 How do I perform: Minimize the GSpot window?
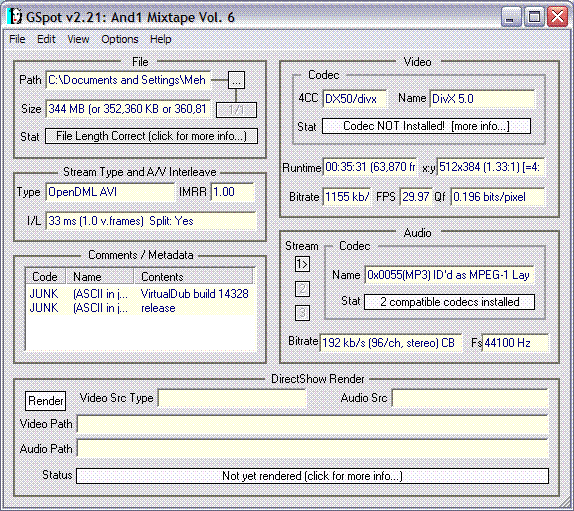tap(511, 17)
